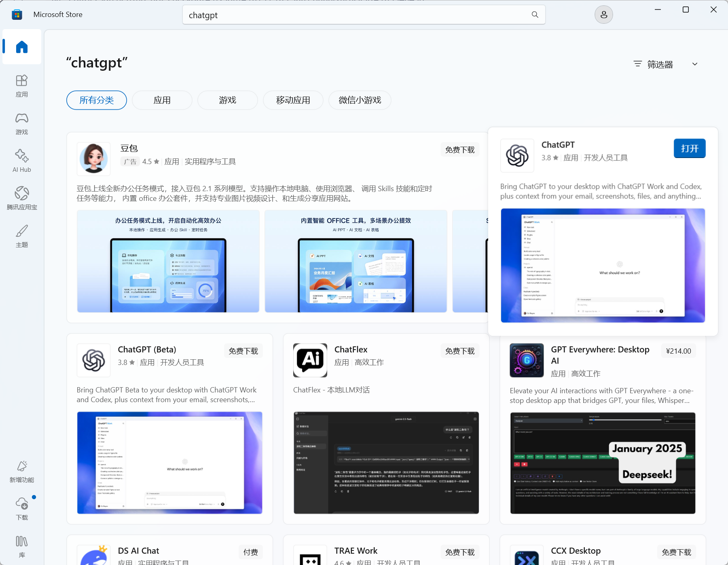Viewport: 728px width, 565px height.
Task: Open the ChatGPT popup card screenshot
Action: (603, 266)
